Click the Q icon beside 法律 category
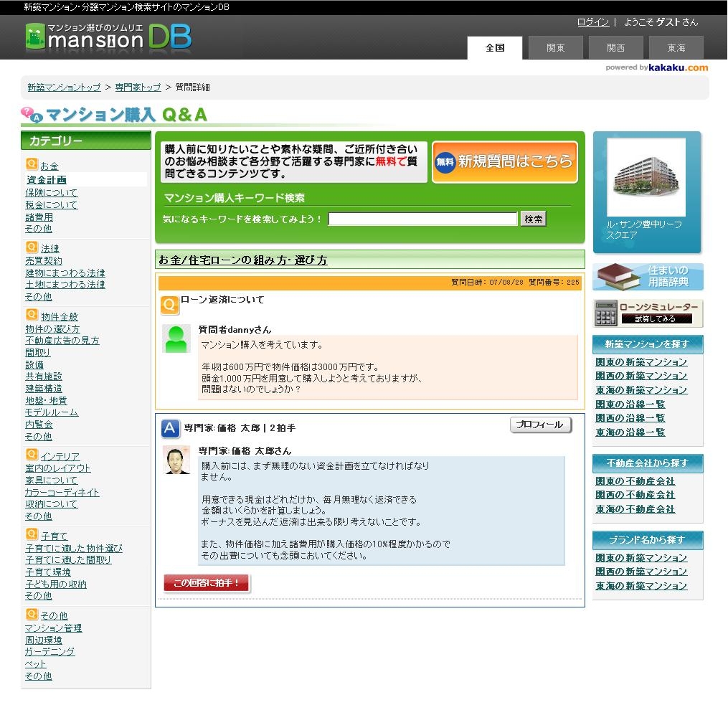The width and height of the screenshot is (728, 705). [32, 247]
